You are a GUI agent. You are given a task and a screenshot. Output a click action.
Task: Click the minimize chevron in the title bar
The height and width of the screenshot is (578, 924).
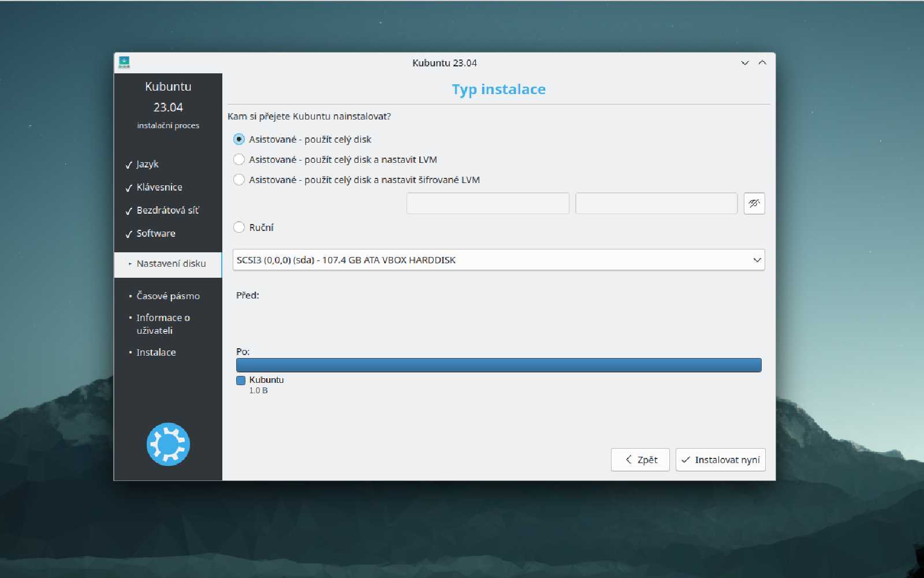point(745,63)
